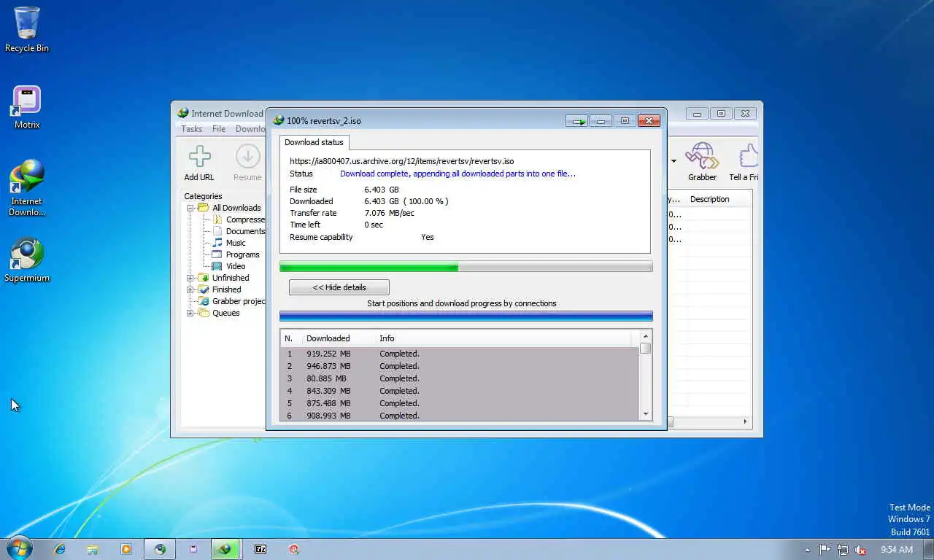Collapse the All Downloads tree node
Image resolution: width=934 pixels, height=560 pixels.
tap(190, 208)
